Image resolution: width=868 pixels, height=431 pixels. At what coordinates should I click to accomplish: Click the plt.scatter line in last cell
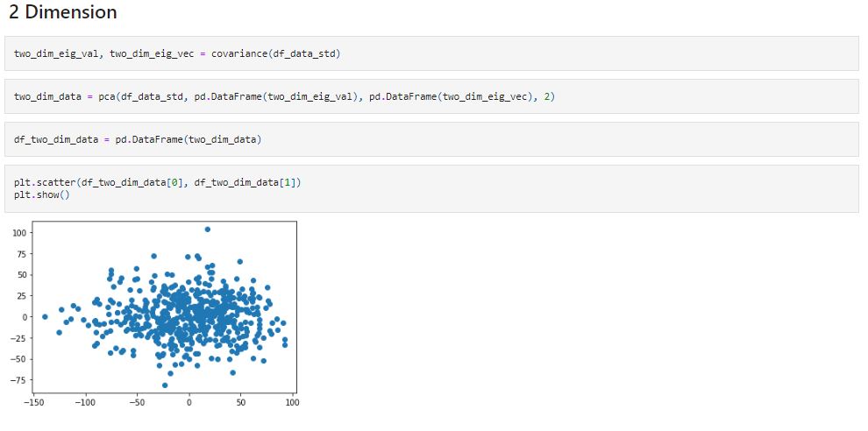(157, 182)
